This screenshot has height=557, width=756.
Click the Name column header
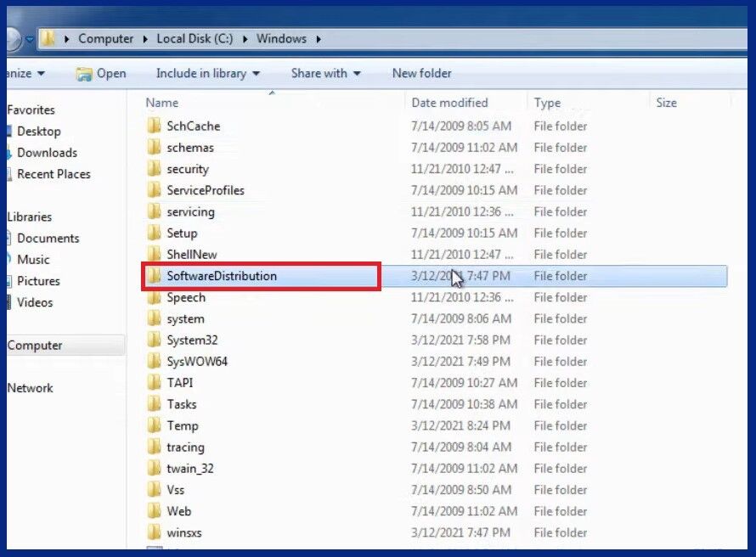click(161, 103)
